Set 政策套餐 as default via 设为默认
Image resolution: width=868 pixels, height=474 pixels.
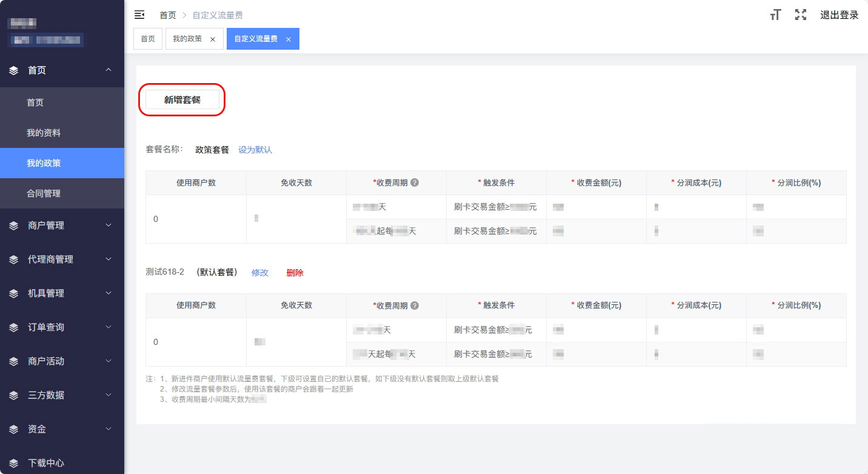[x=255, y=150]
